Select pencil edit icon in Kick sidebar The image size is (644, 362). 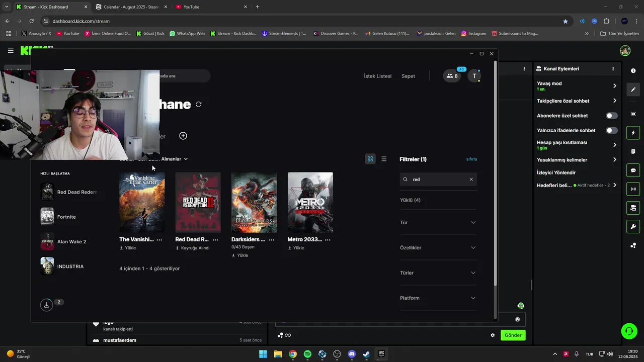coord(633,89)
